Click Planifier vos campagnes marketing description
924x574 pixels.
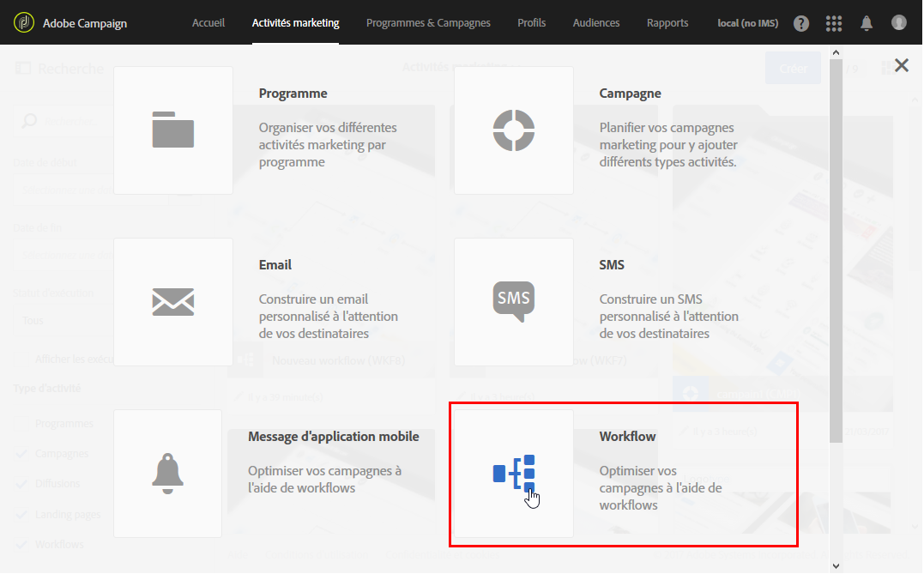pos(668,144)
